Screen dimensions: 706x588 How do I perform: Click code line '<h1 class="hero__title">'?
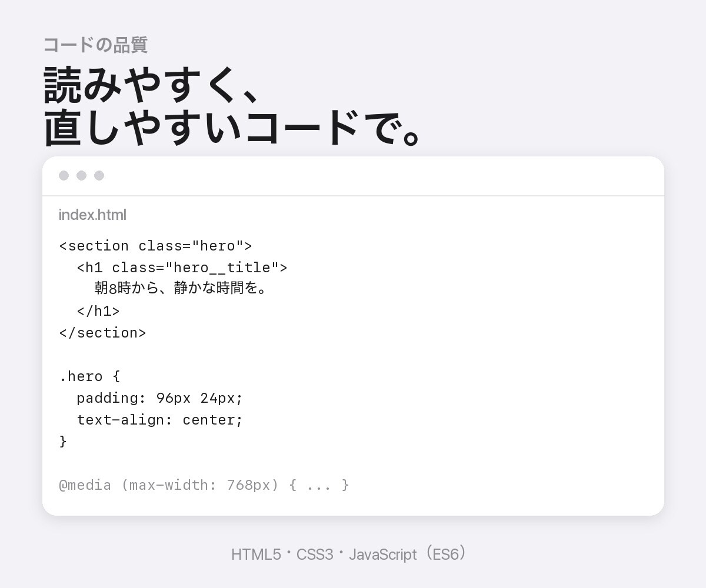[x=182, y=268]
